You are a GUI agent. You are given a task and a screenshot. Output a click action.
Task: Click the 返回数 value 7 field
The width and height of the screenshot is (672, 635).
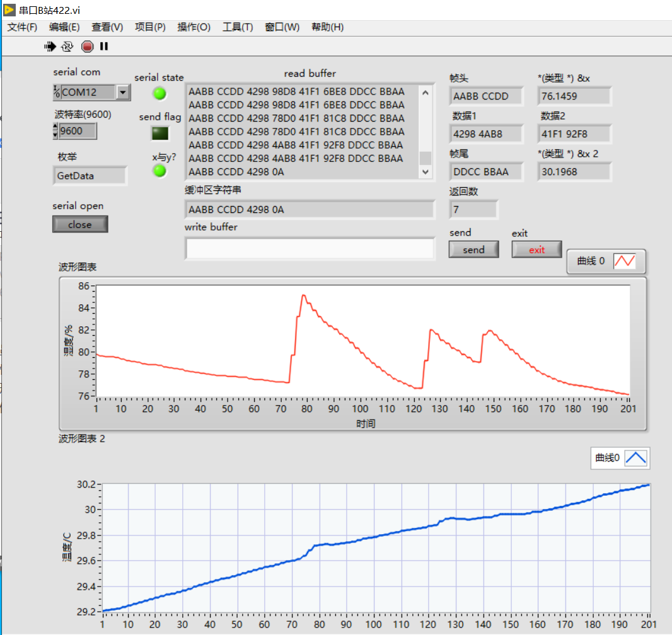click(473, 209)
